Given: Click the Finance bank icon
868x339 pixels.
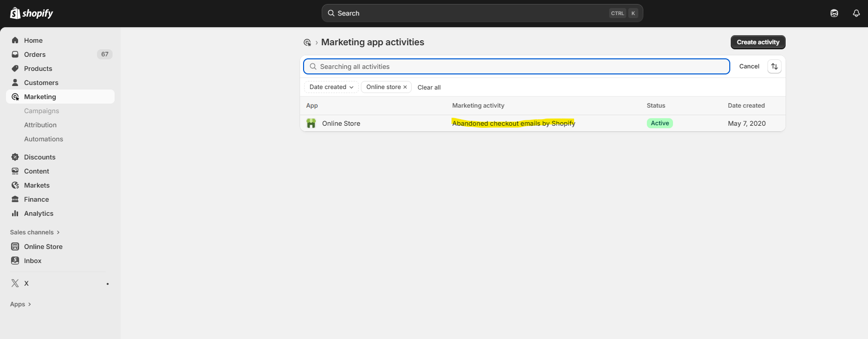Looking at the screenshot, I should (15, 199).
